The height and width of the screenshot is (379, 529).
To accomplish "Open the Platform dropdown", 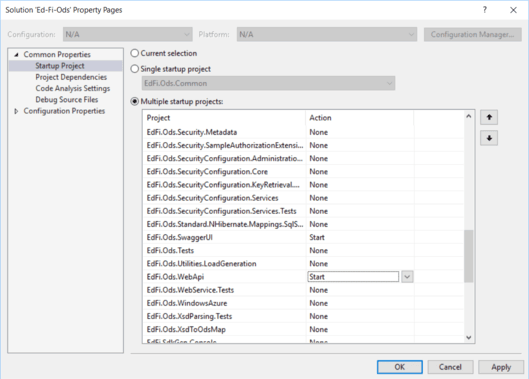I will tap(327, 34).
